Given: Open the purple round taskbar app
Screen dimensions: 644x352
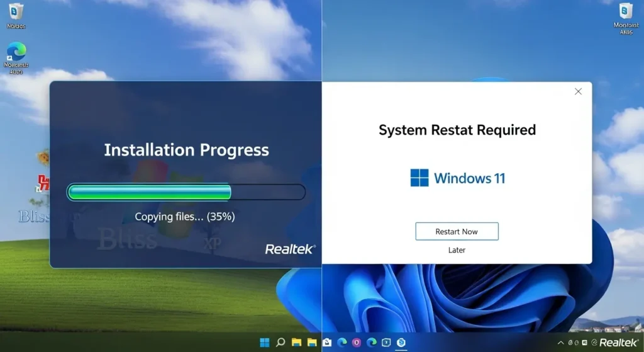Looking at the screenshot, I should (357, 342).
